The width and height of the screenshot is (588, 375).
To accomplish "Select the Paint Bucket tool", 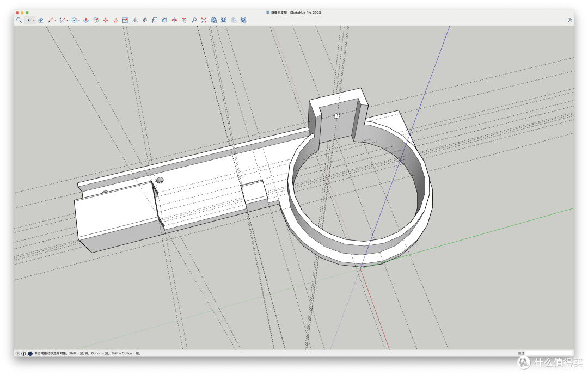I will 164,20.
